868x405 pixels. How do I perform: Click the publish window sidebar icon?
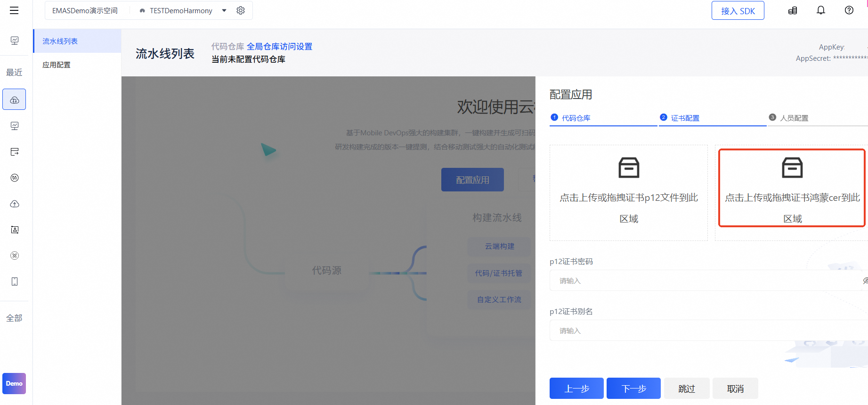point(15,152)
